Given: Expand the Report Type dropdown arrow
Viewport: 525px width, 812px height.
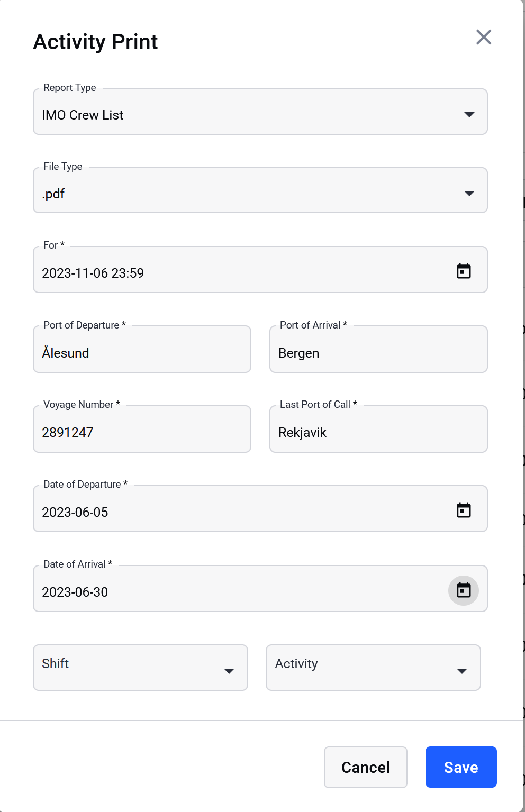Looking at the screenshot, I should click(469, 114).
